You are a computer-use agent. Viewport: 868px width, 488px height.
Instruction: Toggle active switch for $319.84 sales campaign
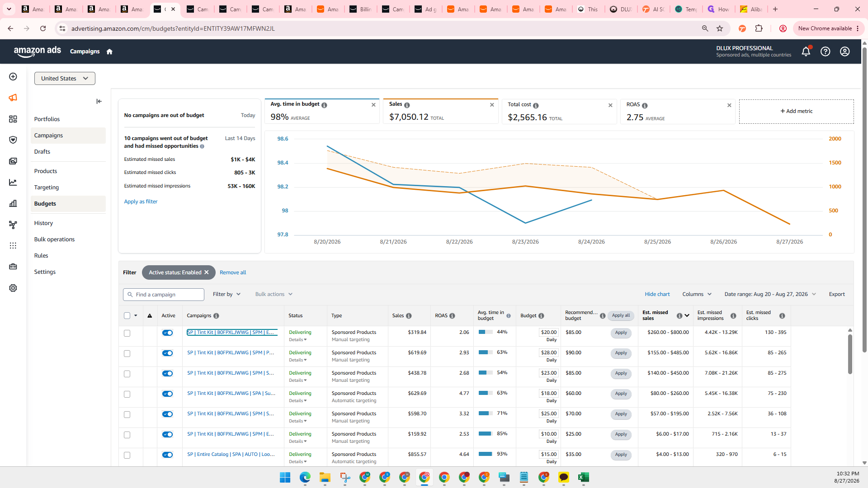[167, 333]
